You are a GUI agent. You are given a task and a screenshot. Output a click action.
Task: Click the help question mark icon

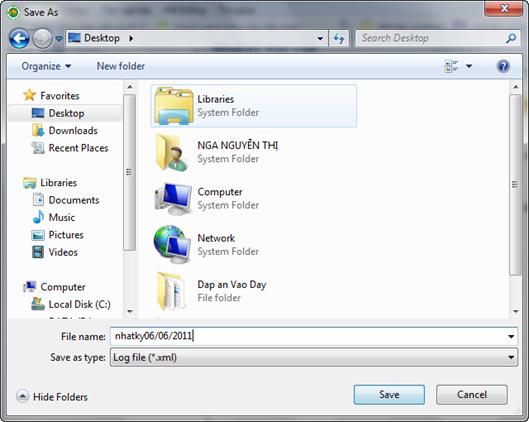pos(503,66)
